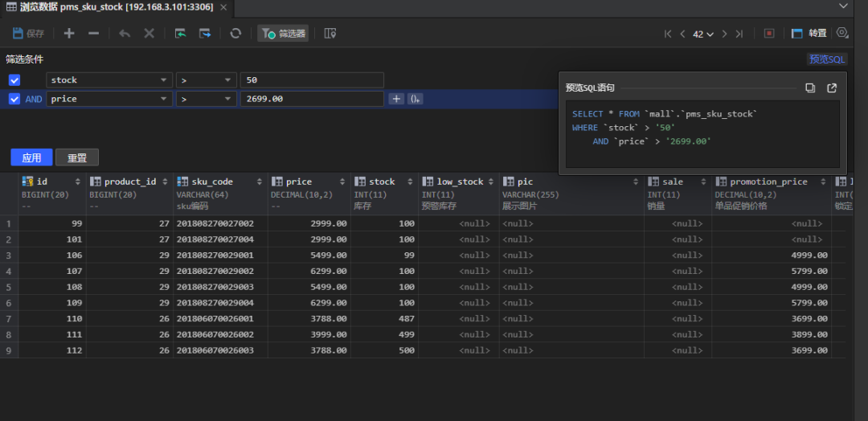Open the SQL preview in new window
This screenshot has width=868, height=421.
pos(832,88)
